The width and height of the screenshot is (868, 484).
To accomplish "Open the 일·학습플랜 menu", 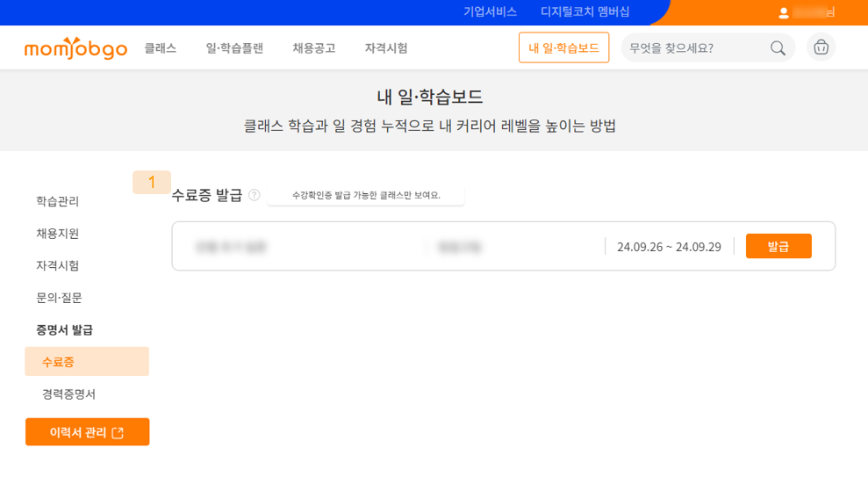I will point(234,48).
